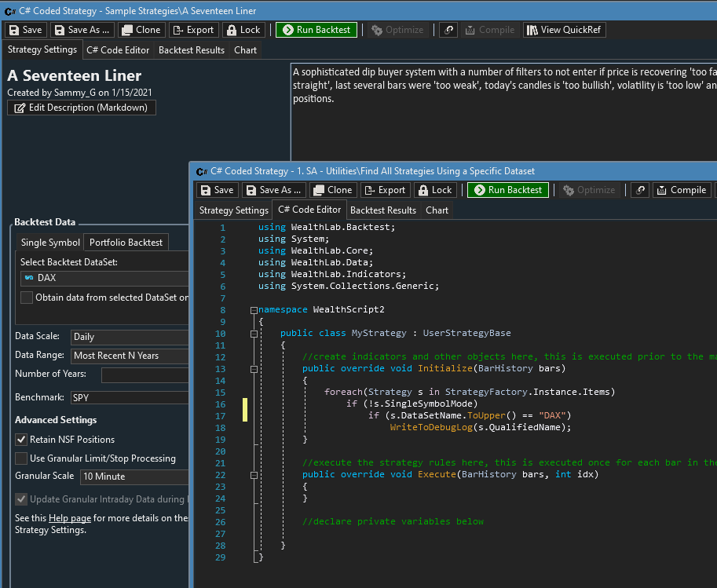This screenshot has height=588, width=717.
Task: Switch to Portfolio Backtest tab
Action: pos(126,243)
